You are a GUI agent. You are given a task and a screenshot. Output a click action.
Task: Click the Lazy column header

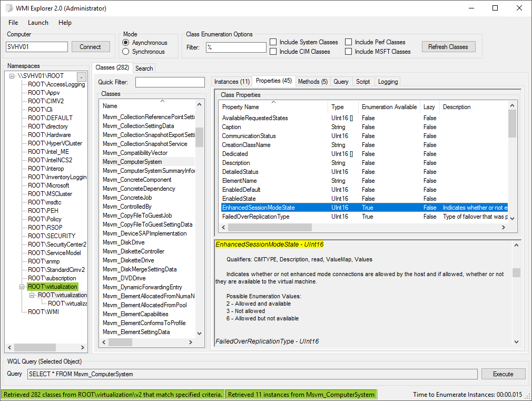pos(429,107)
